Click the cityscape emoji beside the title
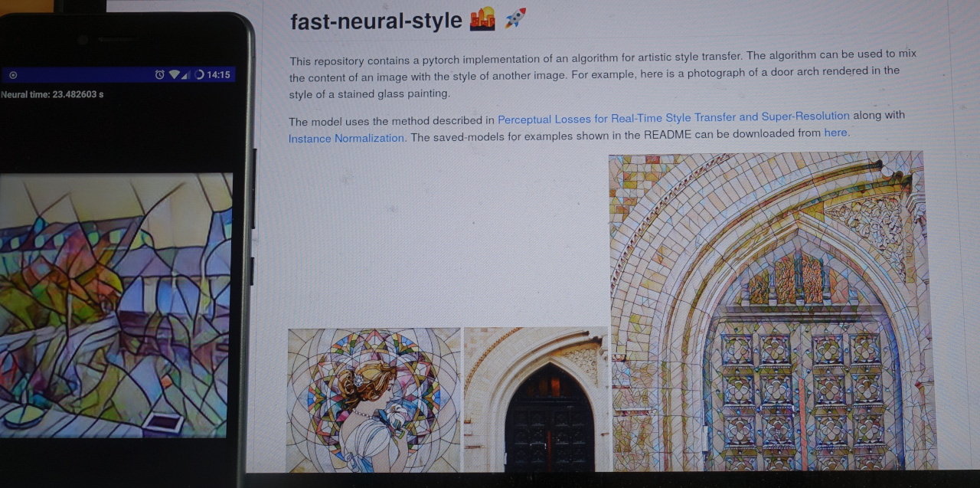Viewport: 980px width, 488px height. click(x=483, y=18)
